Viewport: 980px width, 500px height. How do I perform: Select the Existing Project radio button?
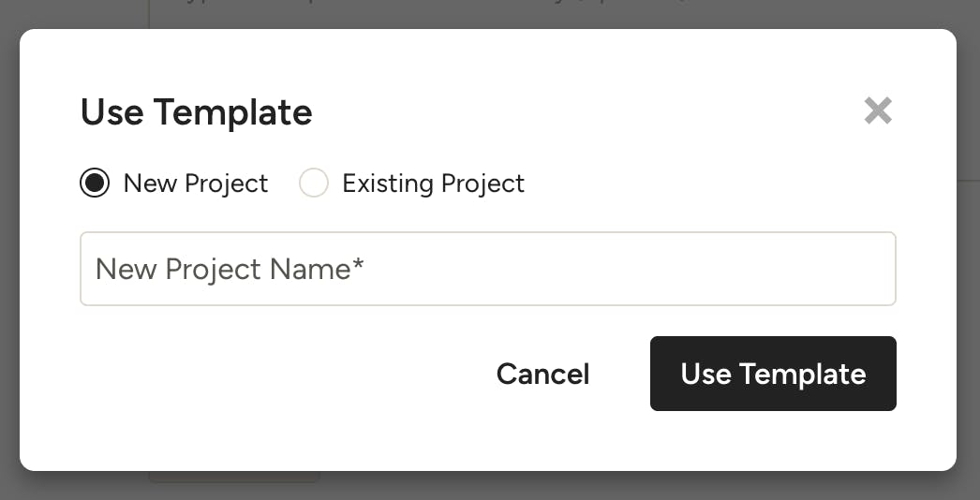[x=313, y=184]
